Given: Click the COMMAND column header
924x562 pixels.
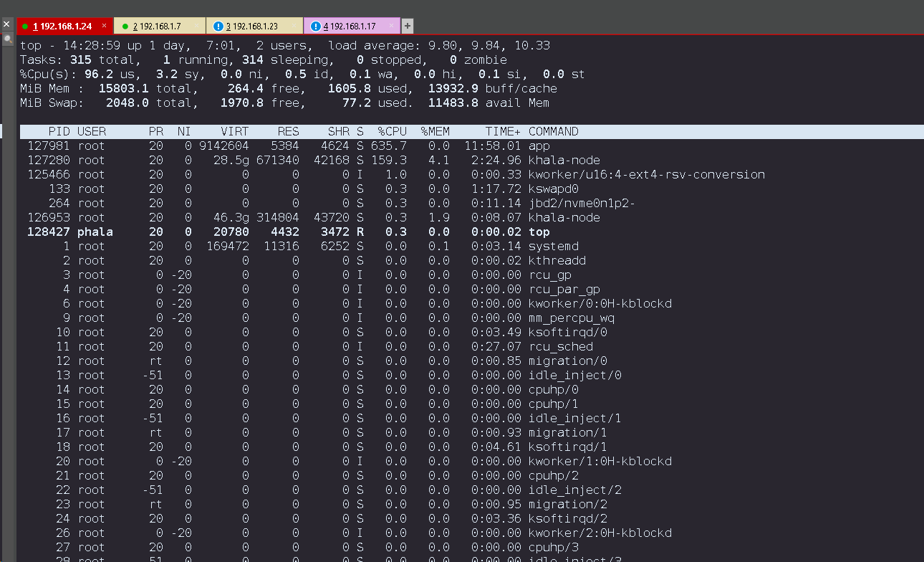Looking at the screenshot, I should (x=553, y=132).
